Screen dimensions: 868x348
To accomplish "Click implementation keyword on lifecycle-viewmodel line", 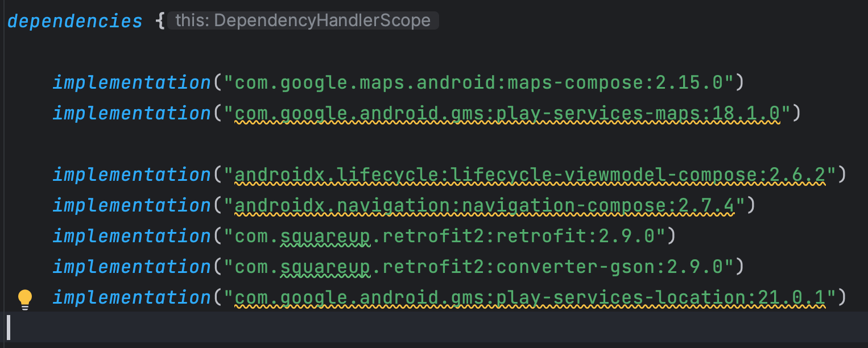I will coord(132,175).
